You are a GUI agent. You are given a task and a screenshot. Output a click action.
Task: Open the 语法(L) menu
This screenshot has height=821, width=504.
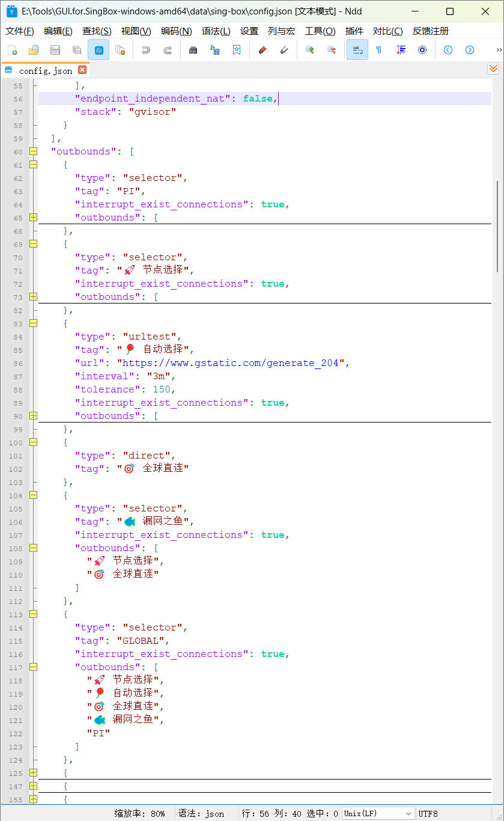coord(216,31)
